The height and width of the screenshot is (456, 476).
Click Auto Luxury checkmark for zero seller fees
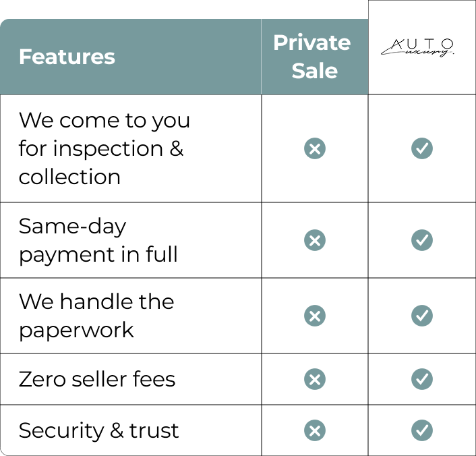422,379
